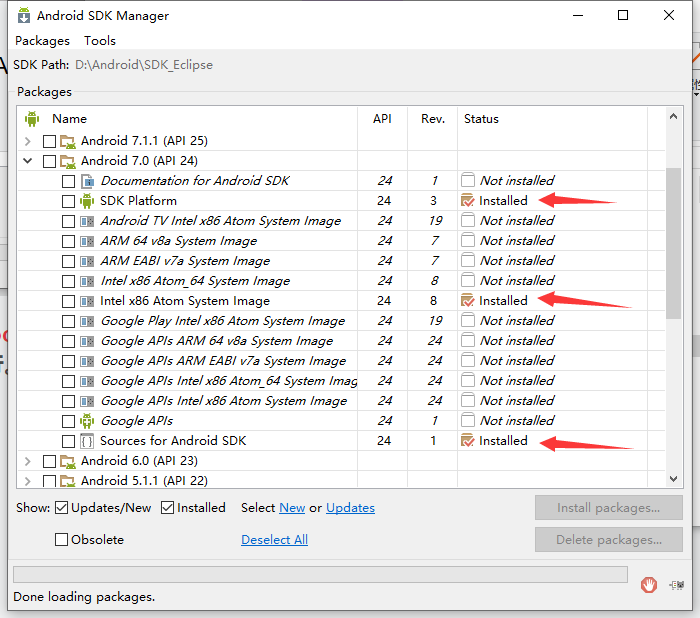The image size is (700, 618).
Task: Expand the Android 6.0 (API 23) node
Action: pyautogui.click(x=28, y=461)
